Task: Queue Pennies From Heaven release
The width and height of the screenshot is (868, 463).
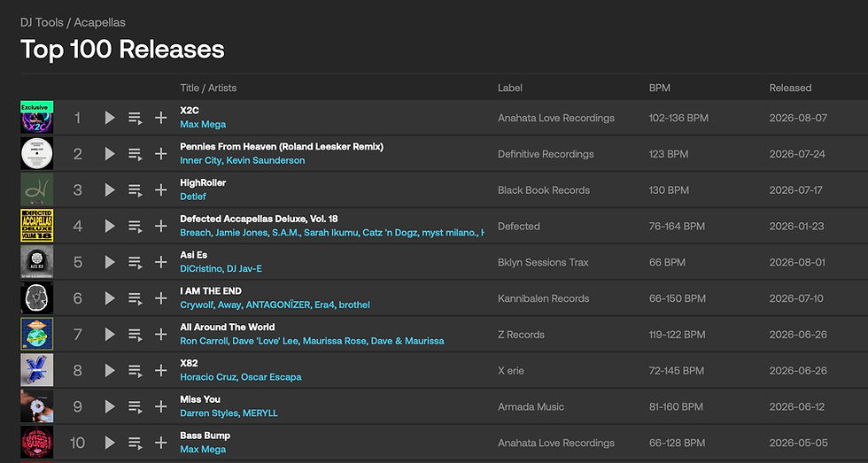Action: (135, 154)
